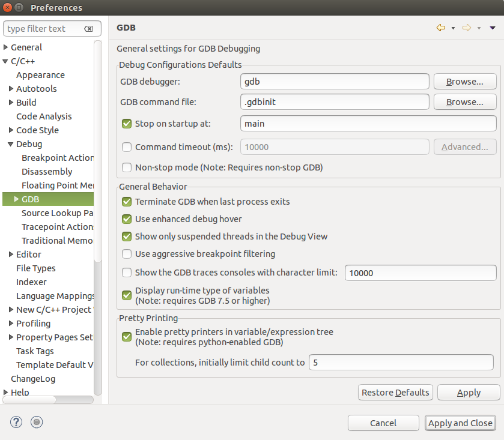Image resolution: width=504 pixels, height=440 pixels.
Task: Click the import/export preferences round icon
Action: pyautogui.click(x=37, y=422)
